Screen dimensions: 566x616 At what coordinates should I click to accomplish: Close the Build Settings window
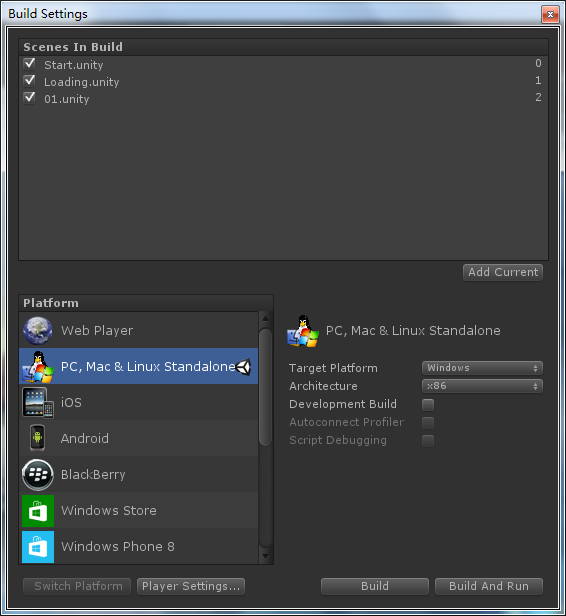click(550, 15)
